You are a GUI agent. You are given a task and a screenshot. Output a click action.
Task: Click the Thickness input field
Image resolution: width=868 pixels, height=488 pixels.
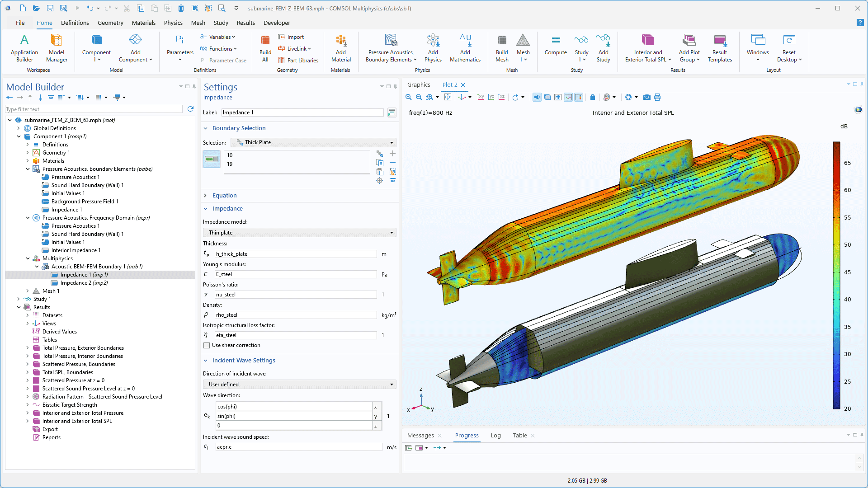[x=296, y=254]
